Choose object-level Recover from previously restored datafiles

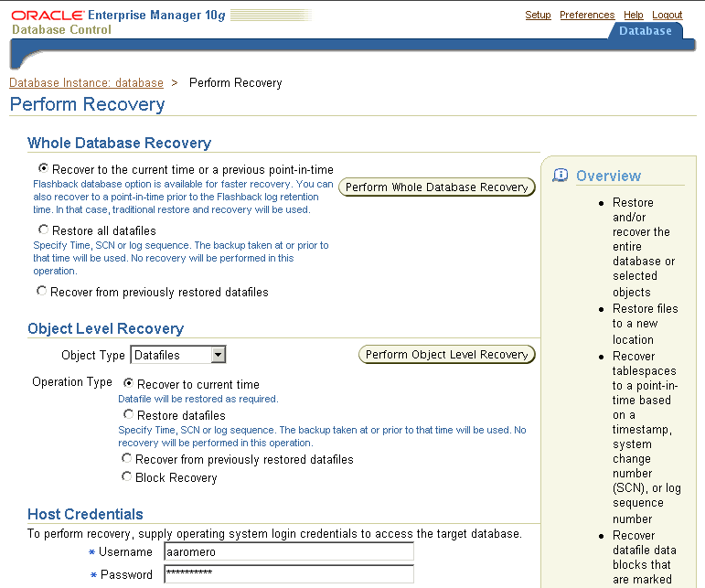[x=127, y=458]
